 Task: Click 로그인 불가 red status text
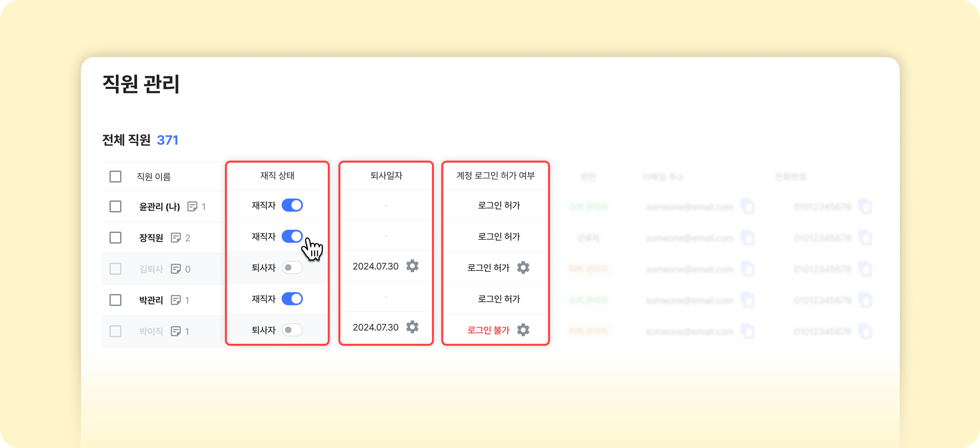coord(488,330)
